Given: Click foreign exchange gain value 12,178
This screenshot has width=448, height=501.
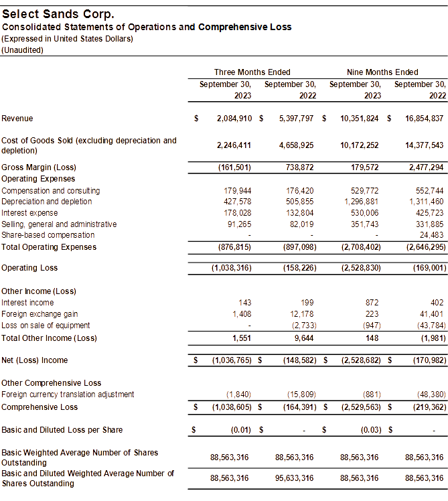Looking at the screenshot, I should click(302, 314).
